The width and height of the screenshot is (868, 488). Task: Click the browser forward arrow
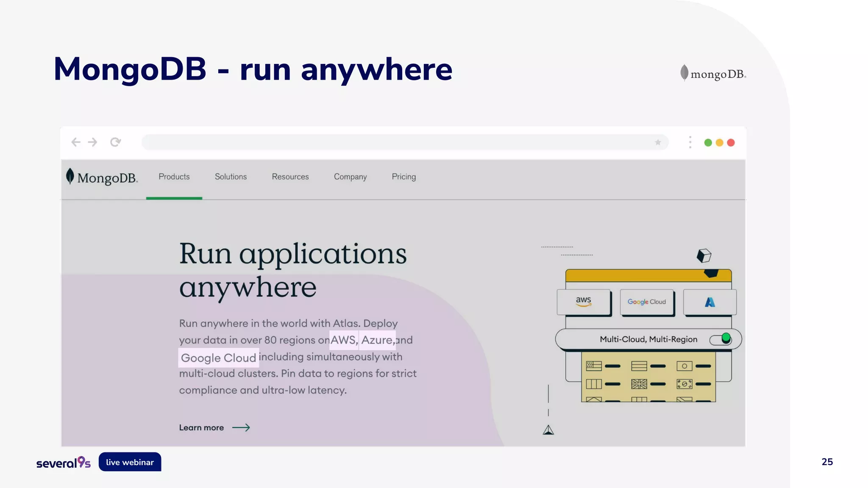(92, 142)
